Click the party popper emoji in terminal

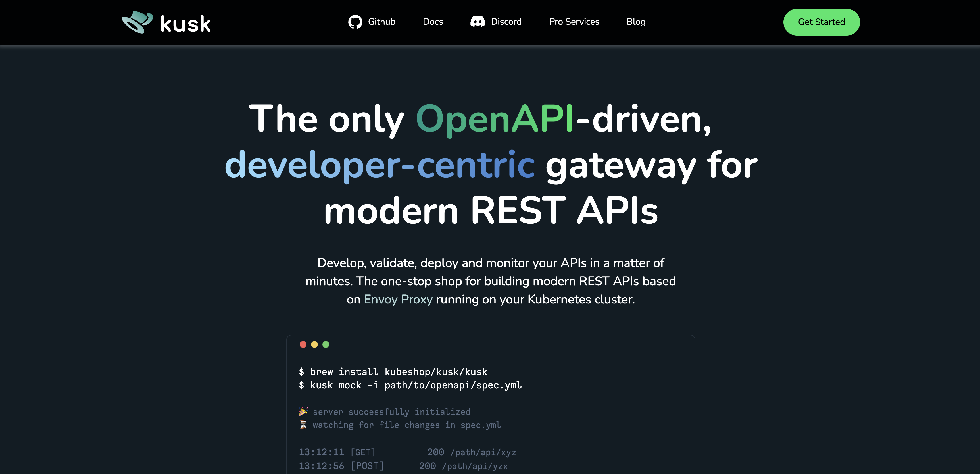click(303, 411)
